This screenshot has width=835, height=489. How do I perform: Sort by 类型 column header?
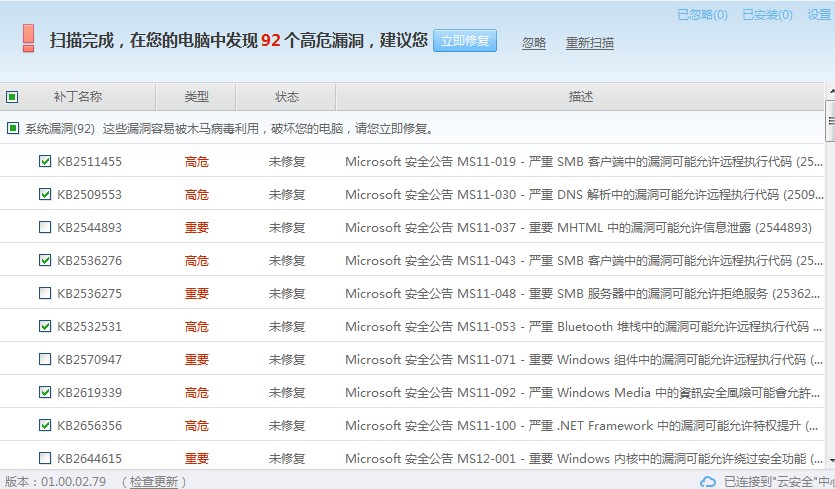(196, 97)
